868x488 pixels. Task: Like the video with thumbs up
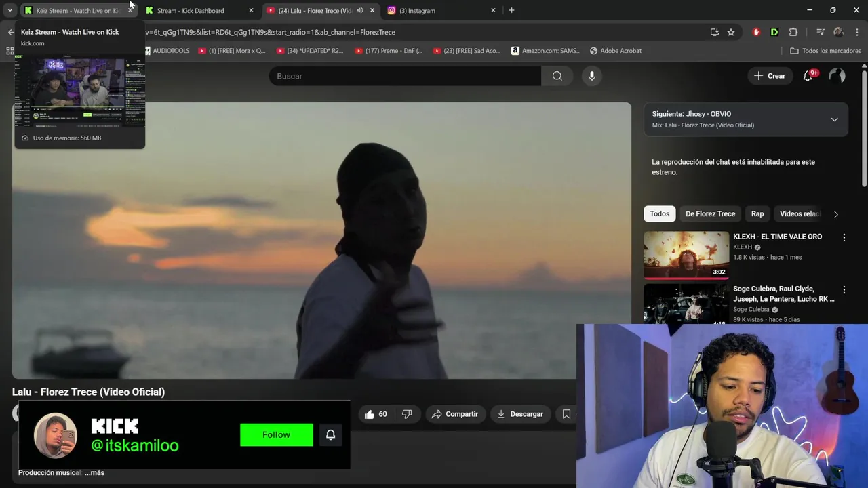pos(376,414)
